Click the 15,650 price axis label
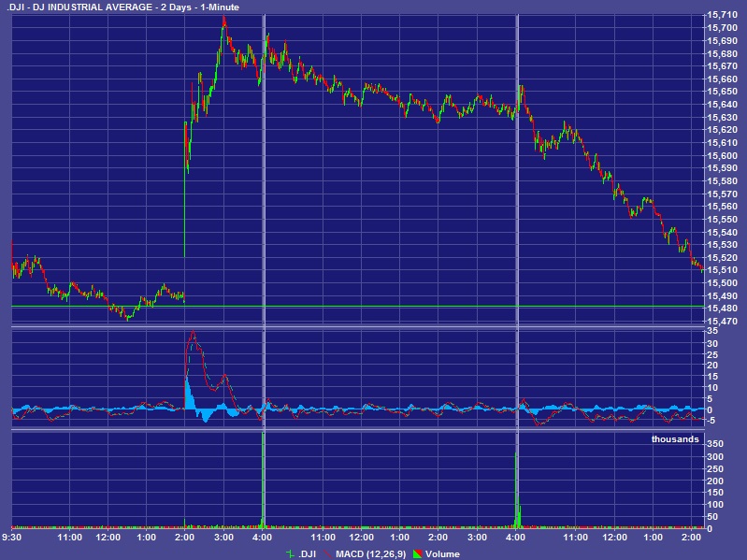 721,92
